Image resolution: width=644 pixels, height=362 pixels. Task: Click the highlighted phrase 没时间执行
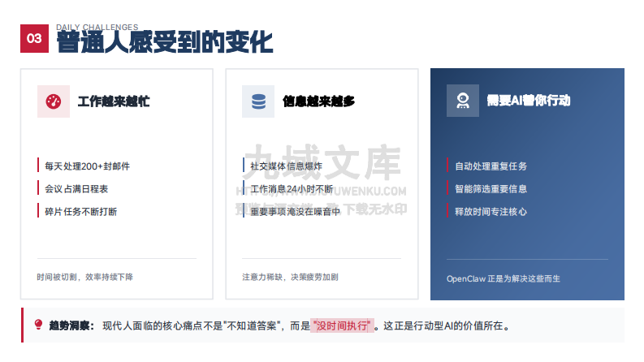coord(342,325)
